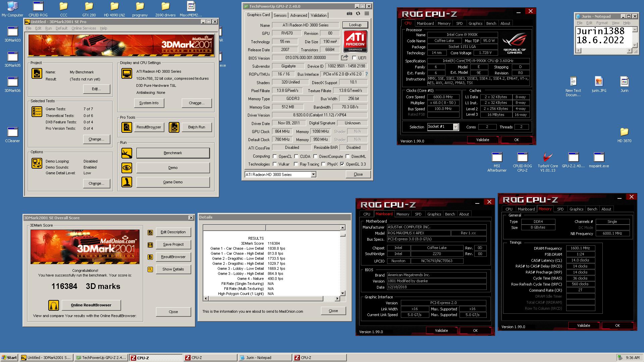Viewport: 644px width, 362px height.
Task: Click Windows Start button
Action: pos(9,358)
